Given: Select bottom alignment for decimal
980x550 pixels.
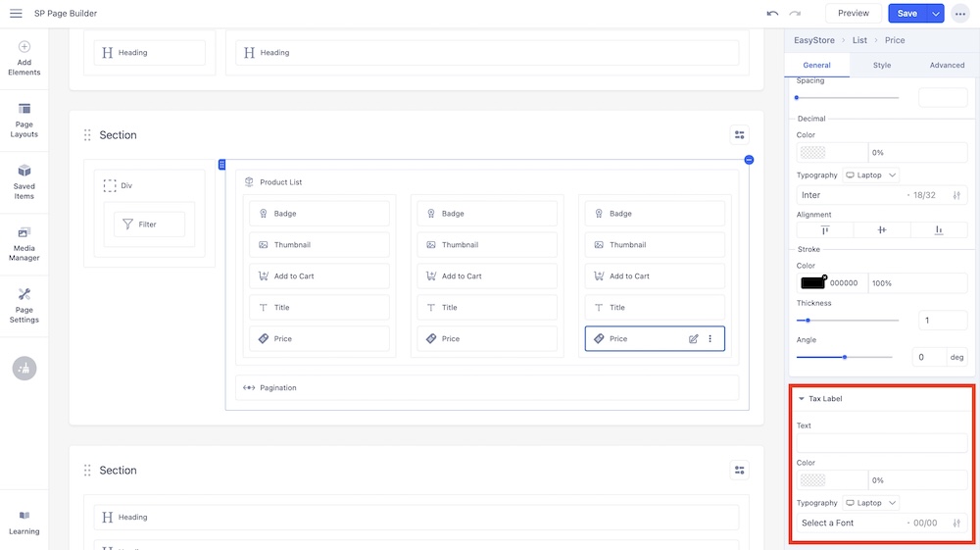Looking at the screenshot, I should tap(938, 229).
